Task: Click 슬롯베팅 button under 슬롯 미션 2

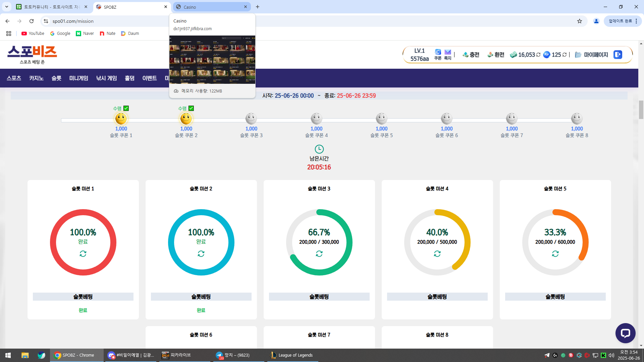Action: click(x=201, y=297)
